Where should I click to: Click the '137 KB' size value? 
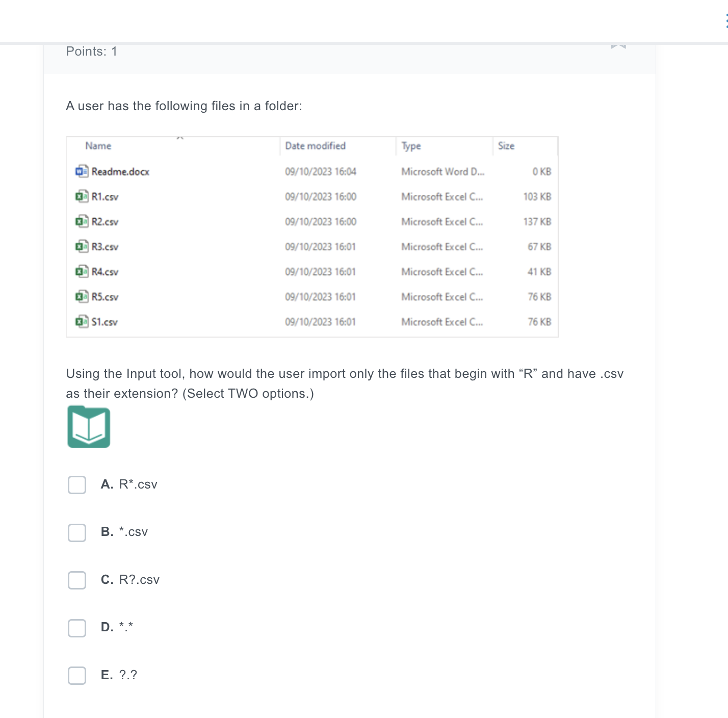tap(537, 222)
